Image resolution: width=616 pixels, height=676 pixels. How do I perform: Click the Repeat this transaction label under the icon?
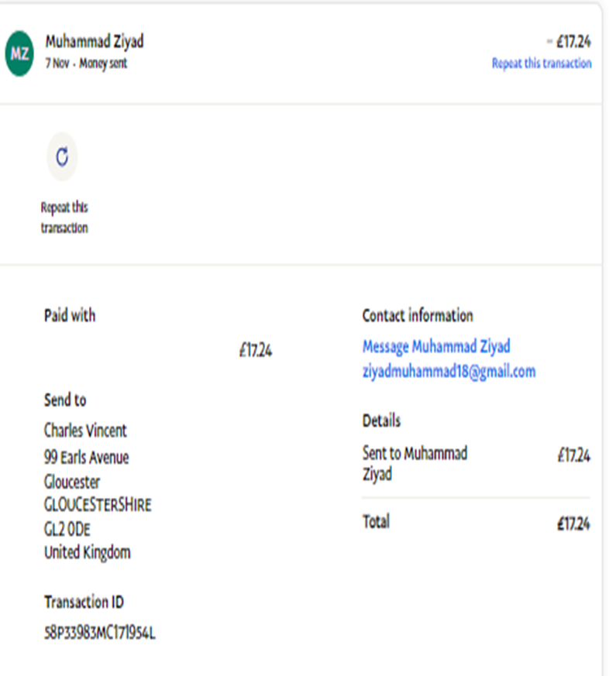(64, 218)
